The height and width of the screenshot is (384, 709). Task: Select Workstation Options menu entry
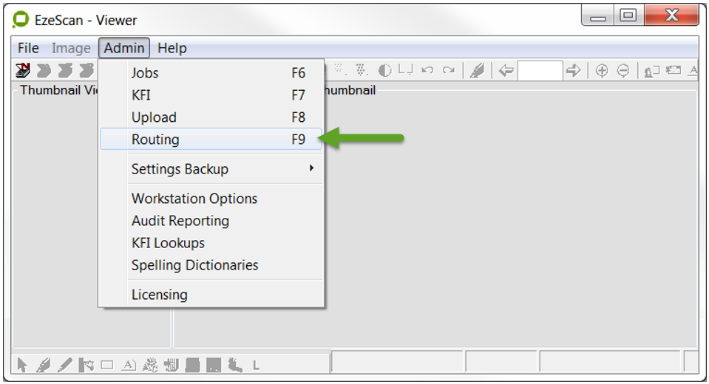pos(211,199)
